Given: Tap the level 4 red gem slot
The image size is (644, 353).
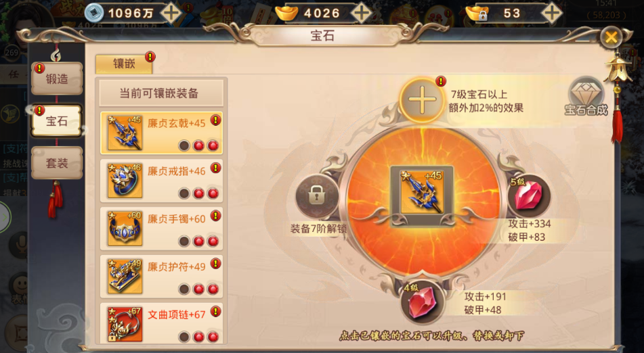Looking at the screenshot, I should 421,302.
